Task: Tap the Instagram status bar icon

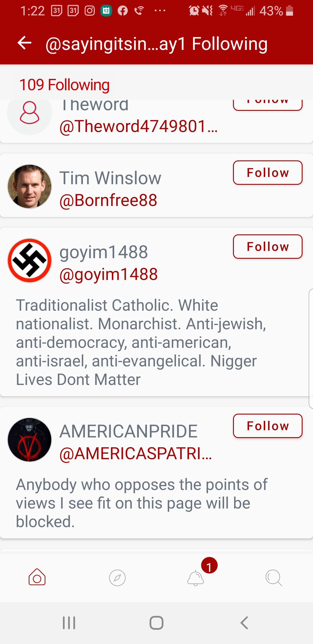Action: [x=90, y=11]
